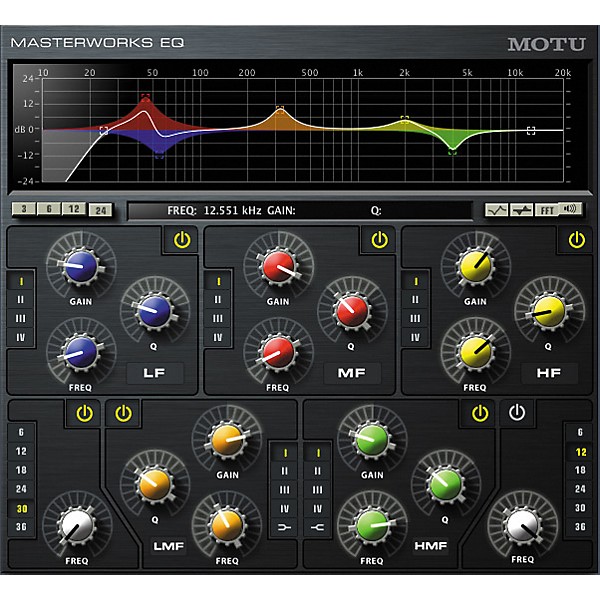Image resolution: width=600 pixels, height=600 pixels.
Task: Click the green HMF band graph handle
Action: [x=452, y=152]
